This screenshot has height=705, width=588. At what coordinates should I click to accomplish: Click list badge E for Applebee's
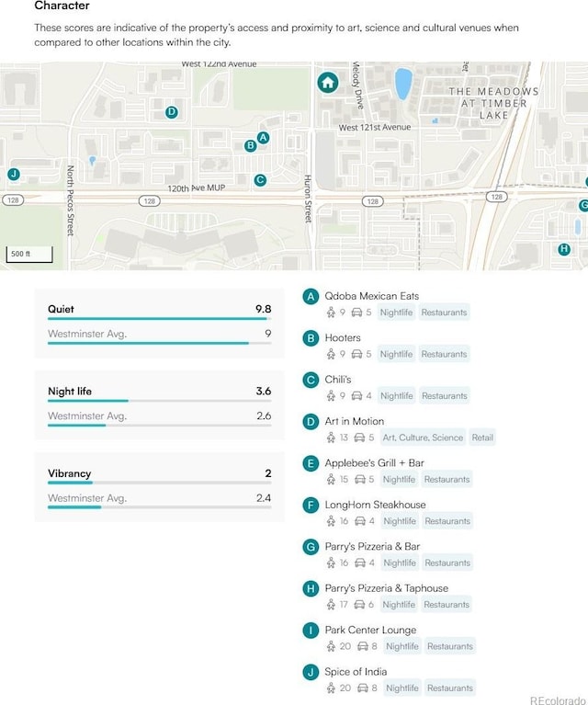click(311, 463)
